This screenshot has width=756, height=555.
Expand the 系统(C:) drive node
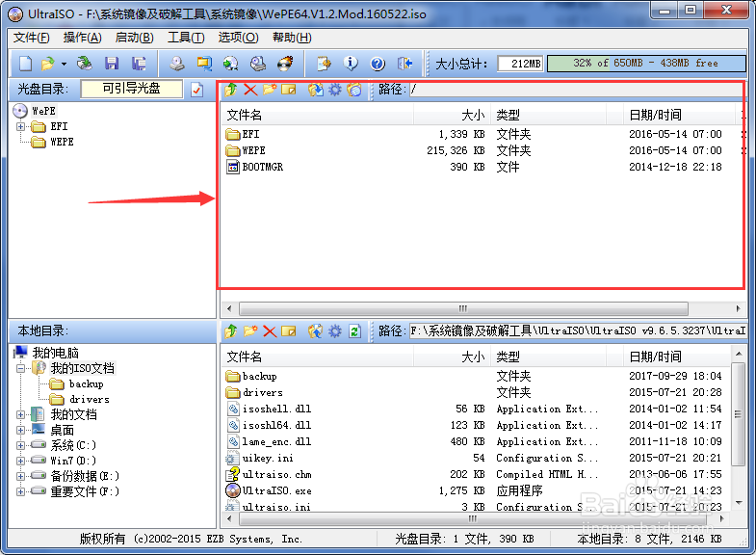point(20,445)
